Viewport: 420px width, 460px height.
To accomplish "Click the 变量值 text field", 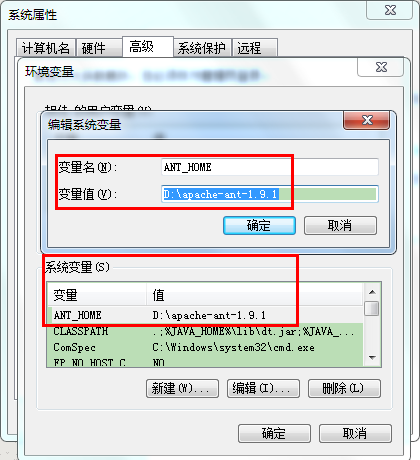I will (270, 194).
